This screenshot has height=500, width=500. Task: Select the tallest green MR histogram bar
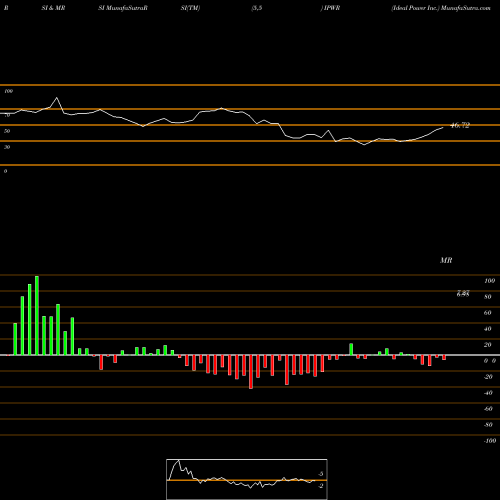coord(37,315)
